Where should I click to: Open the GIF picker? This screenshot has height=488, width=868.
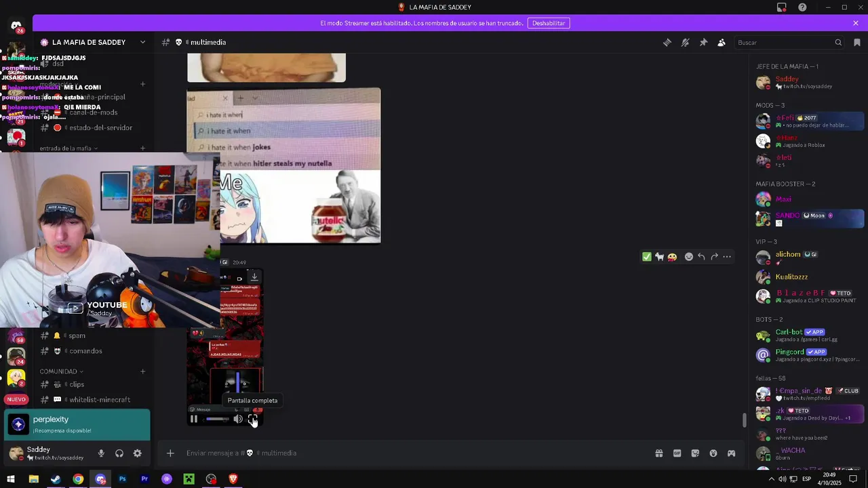[x=677, y=453]
